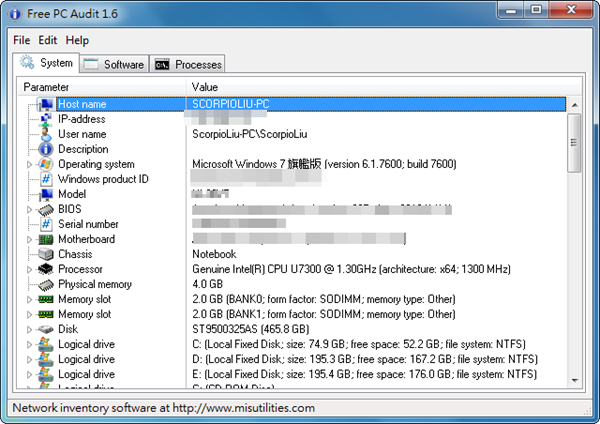
Task: Expand the BIOS tree node
Action: click(29, 209)
